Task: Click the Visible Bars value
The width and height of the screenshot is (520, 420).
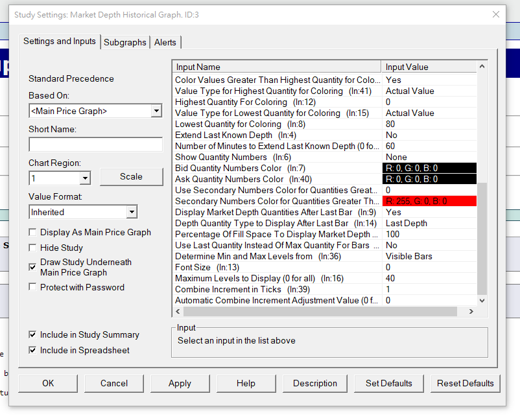Action: [x=409, y=256]
